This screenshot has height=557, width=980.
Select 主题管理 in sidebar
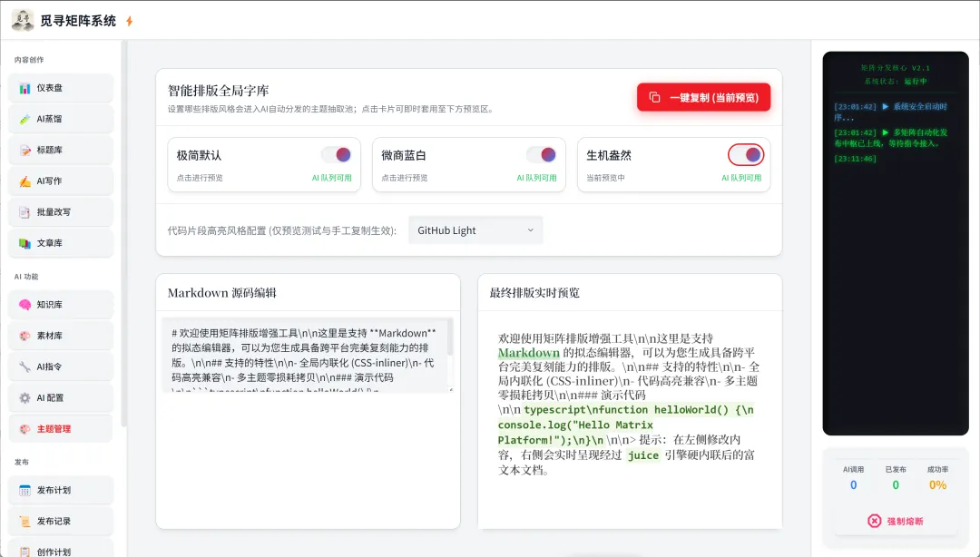coord(61,429)
